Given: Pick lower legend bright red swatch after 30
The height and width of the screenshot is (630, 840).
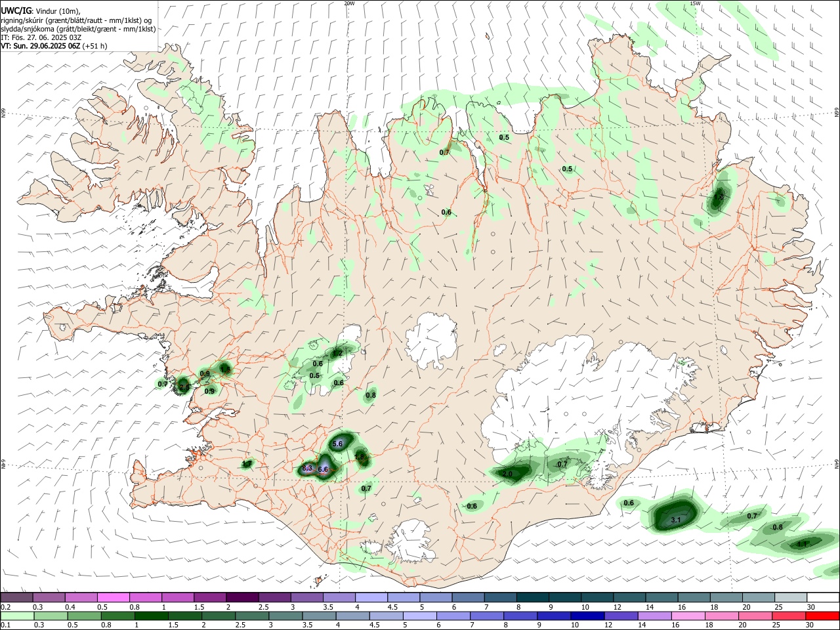Looking at the screenshot, I should [x=823, y=616].
